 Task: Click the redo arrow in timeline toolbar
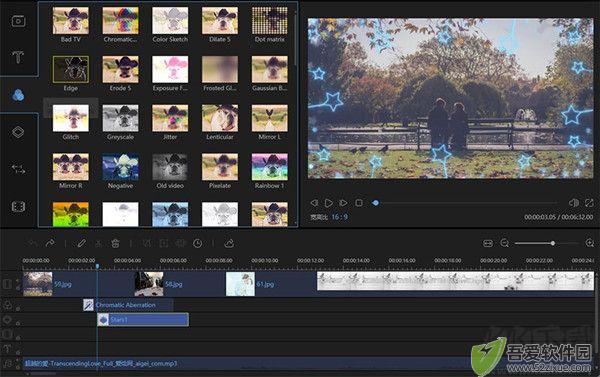(50, 243)
